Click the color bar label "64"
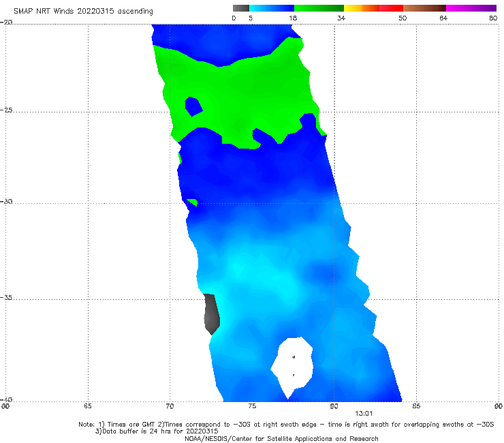The height and width of the screenshot is (443, 504). (x=443, y=18)
